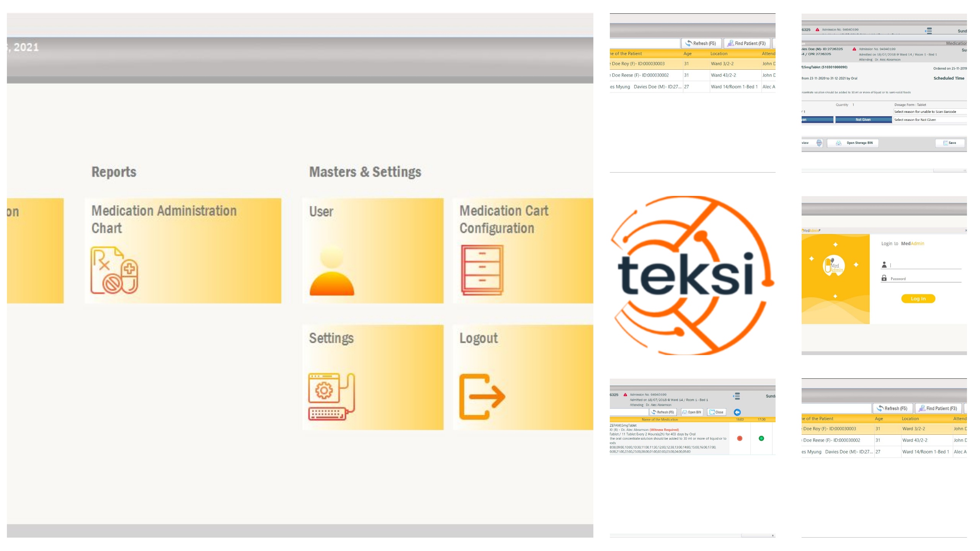Sort by Location column in upper patient list

pyautogui.click(x=719, y=54)
